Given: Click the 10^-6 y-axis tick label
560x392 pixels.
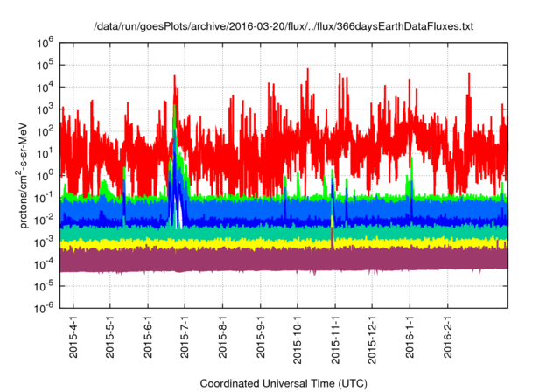Looking at the screenshot, I should pyautogui.click(x=45, y=307).
